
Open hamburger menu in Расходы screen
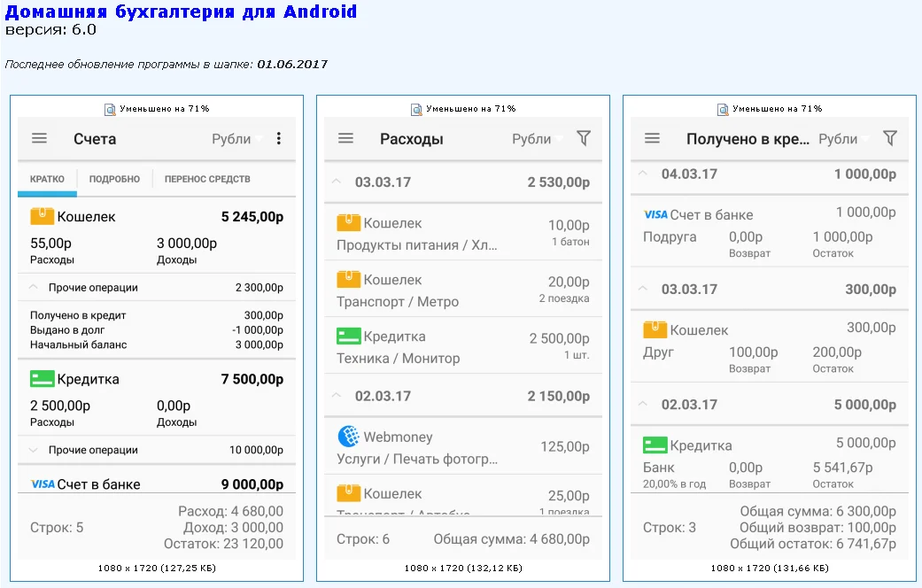click(345, 138)
